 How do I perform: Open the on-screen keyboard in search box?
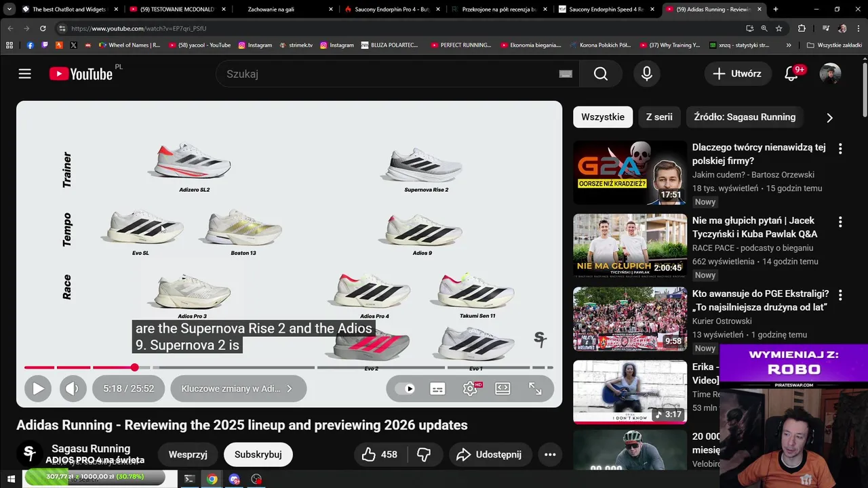coord(566,74)
